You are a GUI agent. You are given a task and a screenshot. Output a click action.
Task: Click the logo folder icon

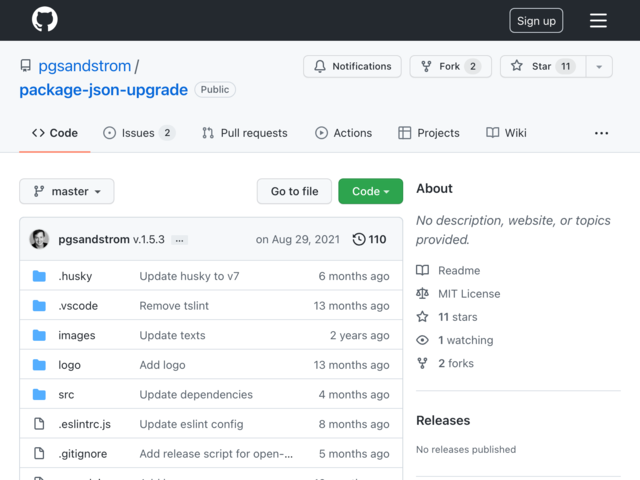[x=39, y=364]
